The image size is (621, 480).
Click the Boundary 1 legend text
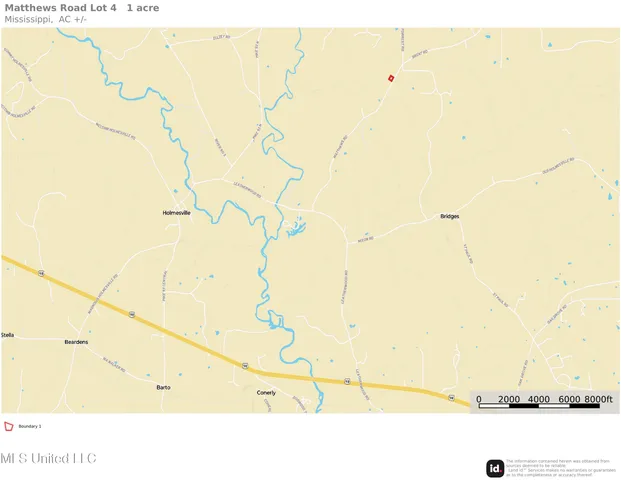(x=30, y=427)
